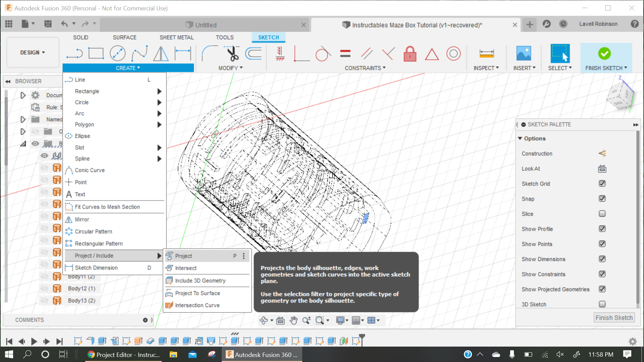Enable the 3D Sketch checkbox
Image resolution: width=644 pixels, height=362 pixels.
click(x=602, y=304)
